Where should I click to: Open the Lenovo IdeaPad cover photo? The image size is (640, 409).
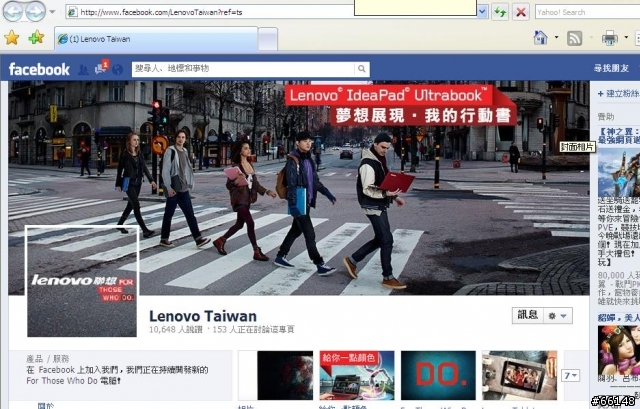click(x=299, y=188)
